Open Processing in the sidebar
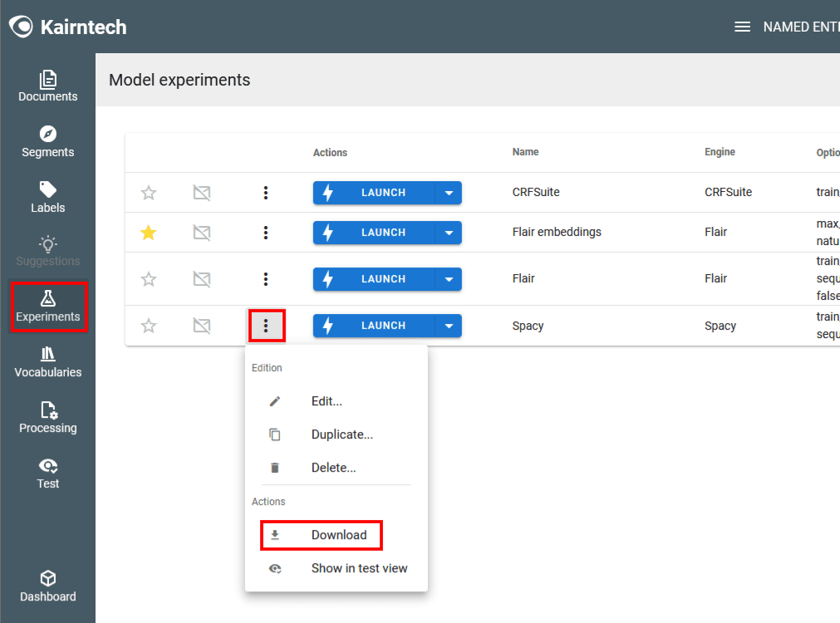The height and width of the screenshot is (623, 840). click(x=47, y=418)
